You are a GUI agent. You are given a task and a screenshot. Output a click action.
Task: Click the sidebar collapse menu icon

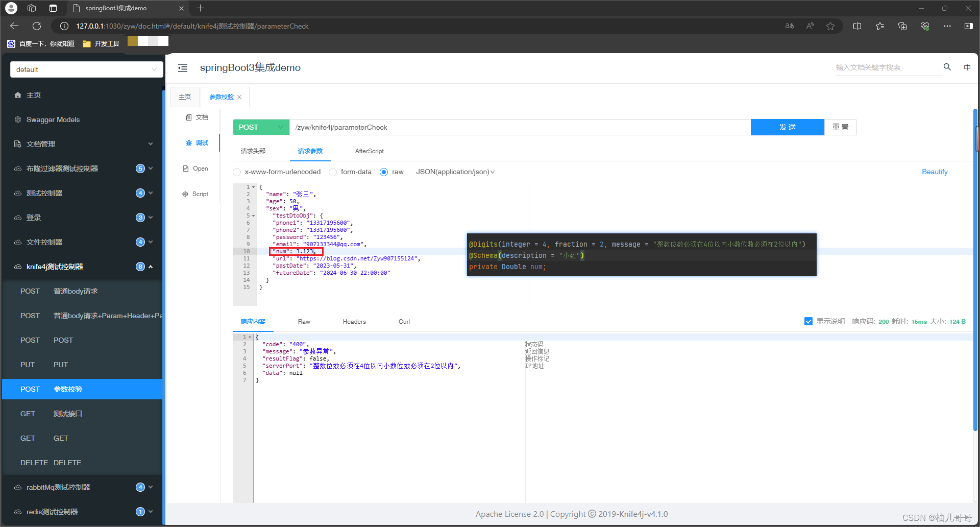(x=183, y=68)
